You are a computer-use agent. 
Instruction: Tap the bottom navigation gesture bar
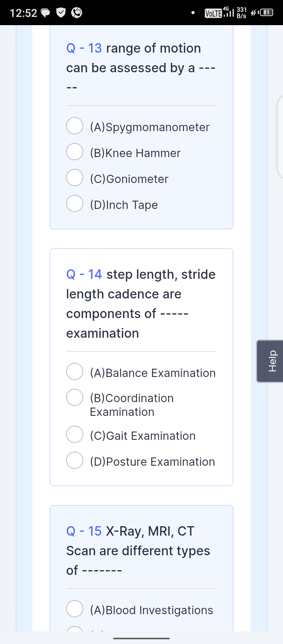[141, 639]
